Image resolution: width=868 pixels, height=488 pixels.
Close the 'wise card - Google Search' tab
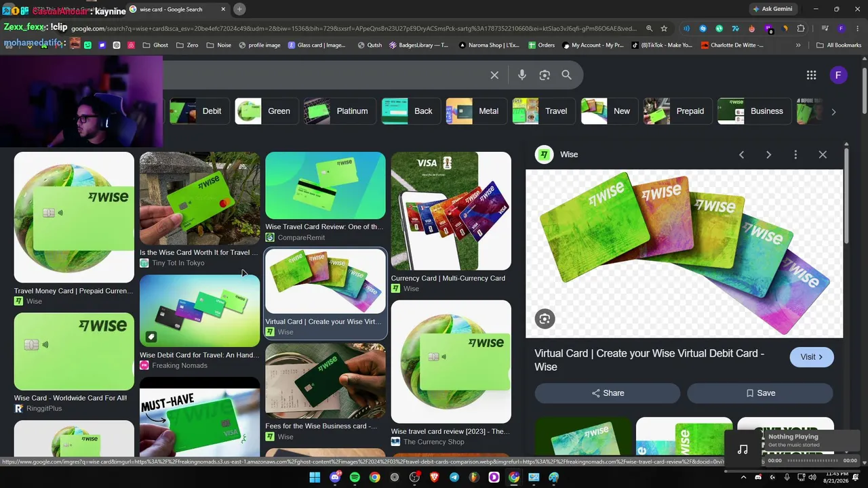(x=223, y=9)
